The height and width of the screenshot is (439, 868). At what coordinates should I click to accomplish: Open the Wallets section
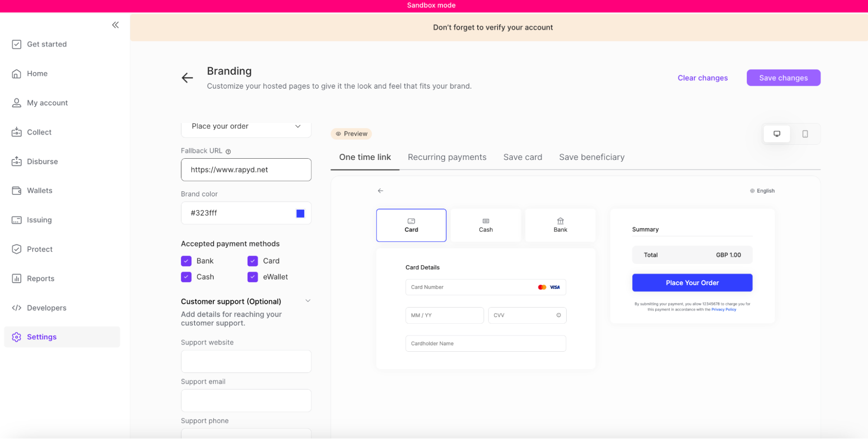(x=40, y=190)
